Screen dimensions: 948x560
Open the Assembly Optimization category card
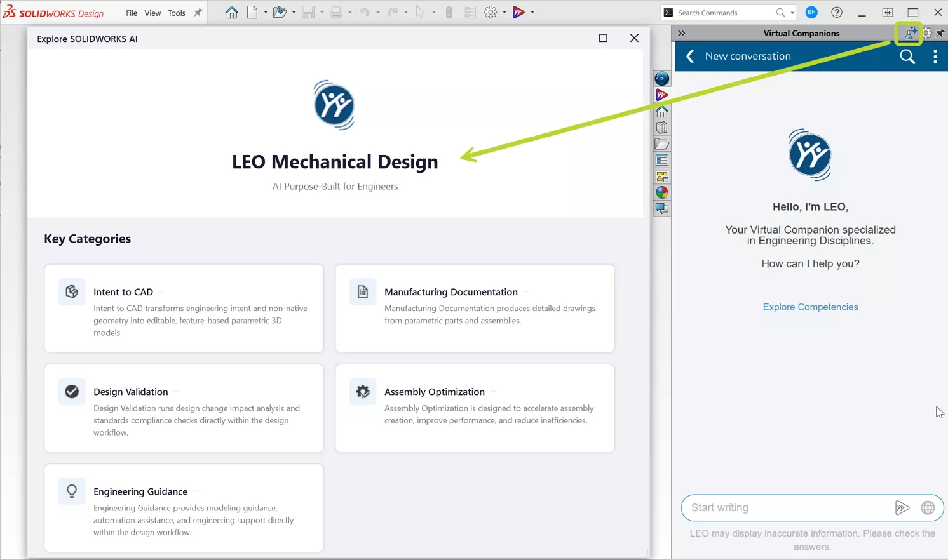click(475, 408)
